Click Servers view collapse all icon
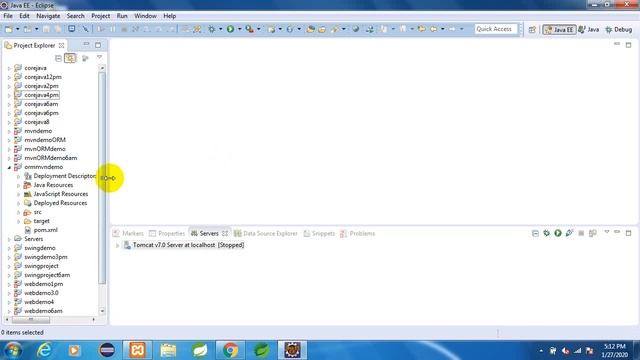640x360 pixels. [x=535, y=233]
